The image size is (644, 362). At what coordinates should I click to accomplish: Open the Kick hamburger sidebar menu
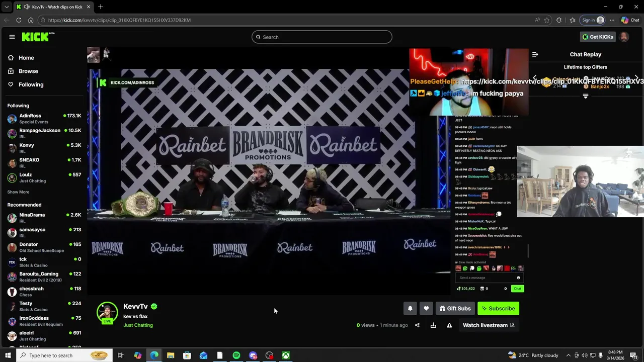tap(12, 37)
